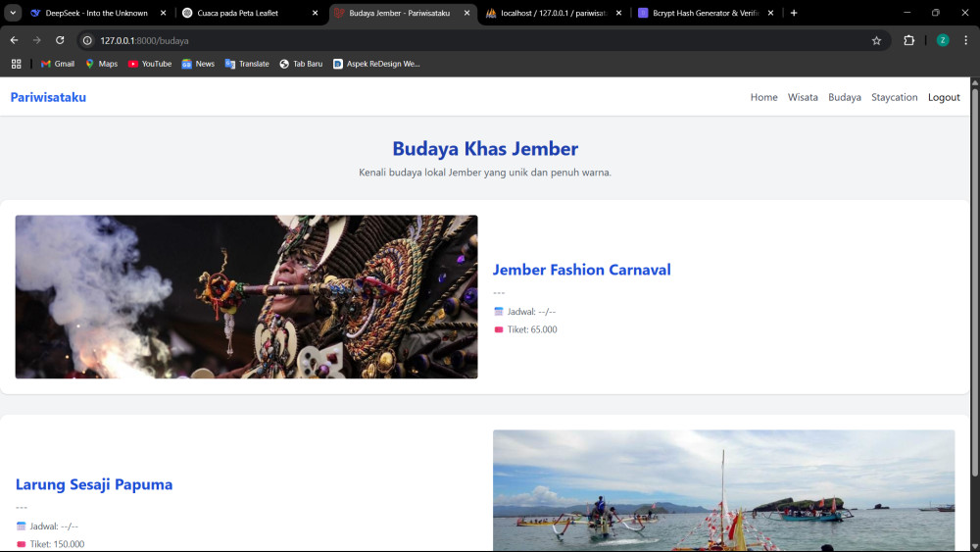Click the Jember Fashion Carnaval title

(x=581, y=270)
